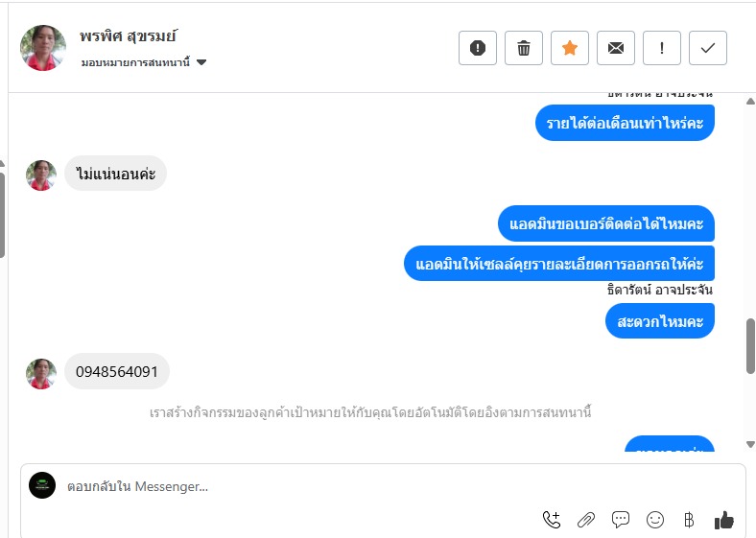
Task: Flag the conversation as priority with the exclamation button
Action: [662, 48]
